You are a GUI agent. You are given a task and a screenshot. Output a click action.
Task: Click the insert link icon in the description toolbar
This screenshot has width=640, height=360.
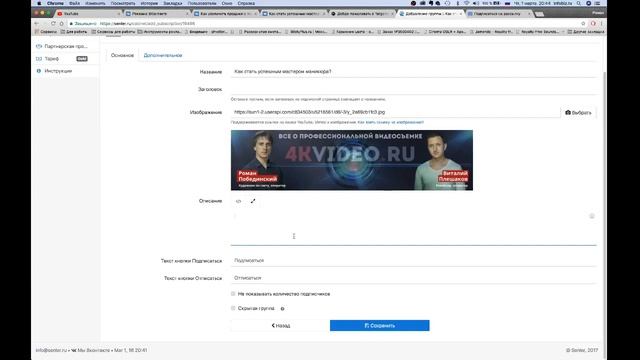(239, 201)
